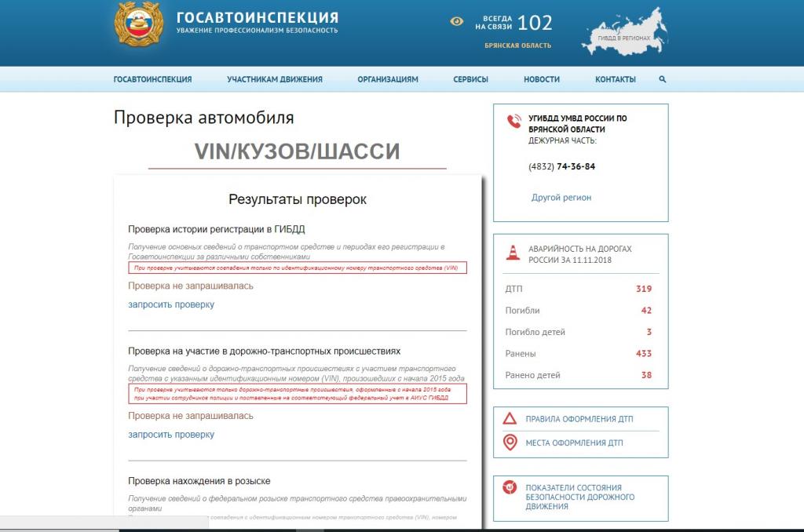This screenshot has width=804, height=532.
Task: Click the heading Проверка нахождения в розыске
Action: [199, 481]
